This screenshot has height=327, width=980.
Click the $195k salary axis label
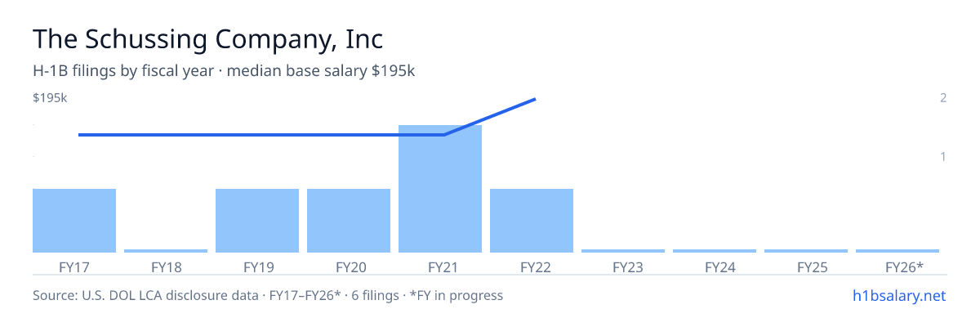pyautogui.click(x=50, y=98)
